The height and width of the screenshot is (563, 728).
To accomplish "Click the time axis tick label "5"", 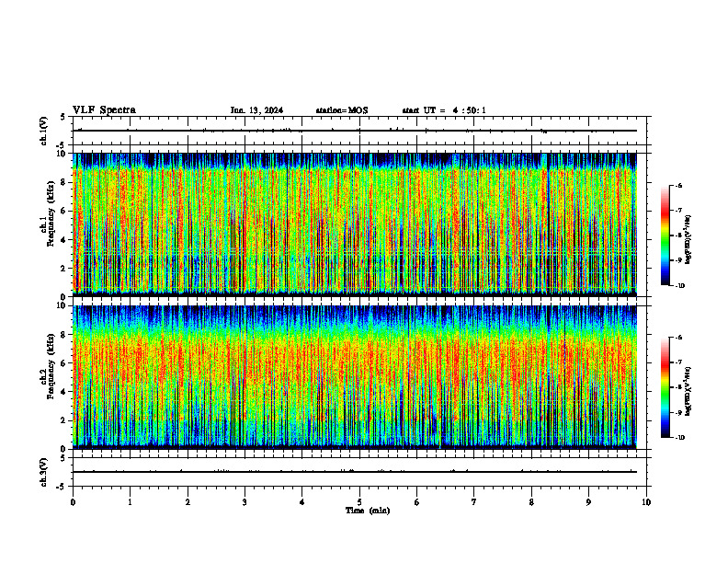I will (359, 502).
